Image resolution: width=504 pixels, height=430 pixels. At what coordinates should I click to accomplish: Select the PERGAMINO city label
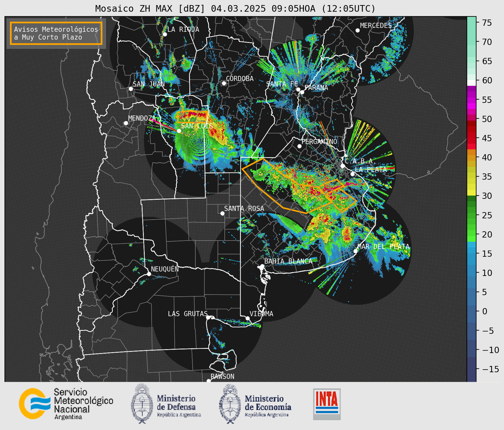pyautogui.click(x=319, y=141)
